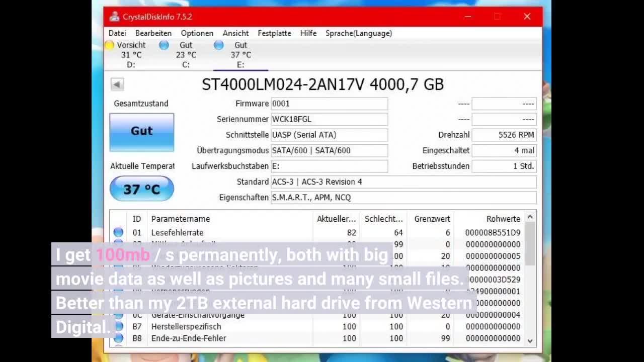Click current value 82 of Lesefehlerrate
The image size is (644, 362).
click(x=351, y=233)
